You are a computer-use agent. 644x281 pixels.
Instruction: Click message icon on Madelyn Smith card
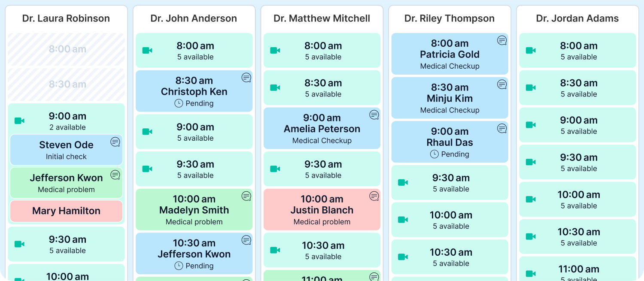pyautogui.click(x=246, y=196)
